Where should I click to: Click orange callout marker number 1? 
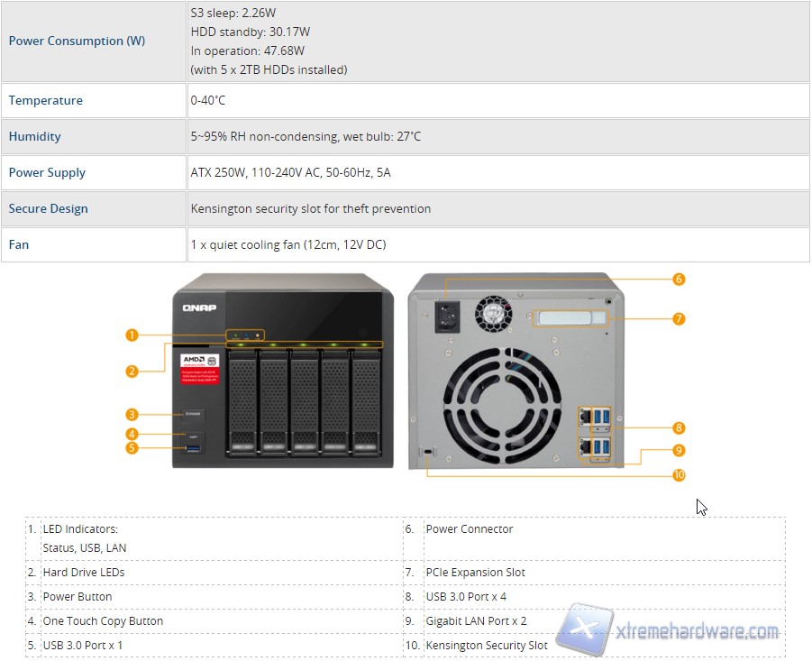[x=132, y=335]
